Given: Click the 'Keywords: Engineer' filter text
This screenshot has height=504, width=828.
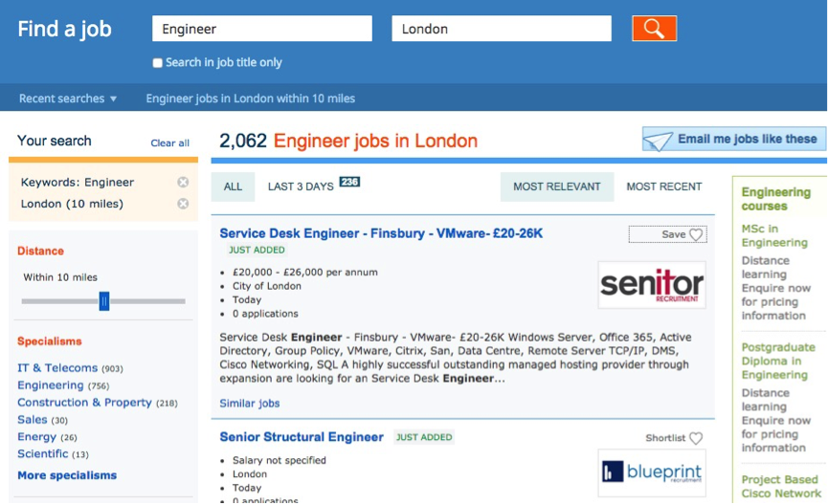Looking at the screenshot, I should 78,183.
